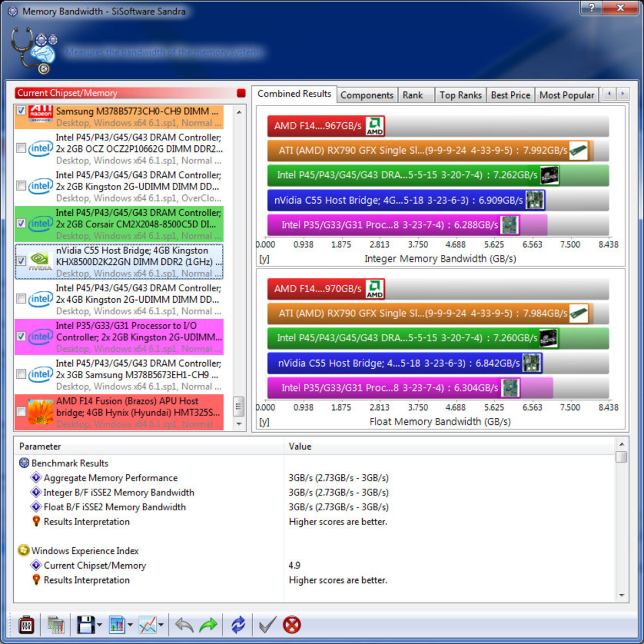
Task: Open the line graph icon dropdown arrow
Action: tap(161, 625)
